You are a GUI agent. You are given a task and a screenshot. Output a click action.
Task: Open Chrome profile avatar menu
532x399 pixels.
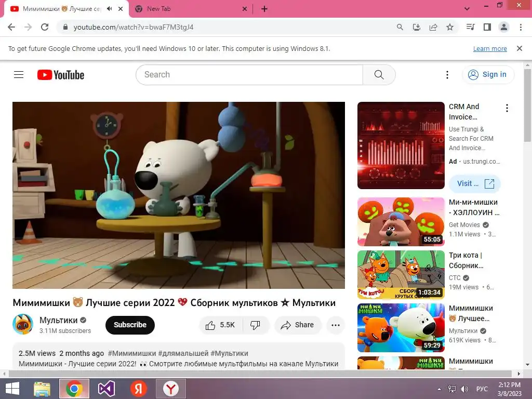click(504, 27)
